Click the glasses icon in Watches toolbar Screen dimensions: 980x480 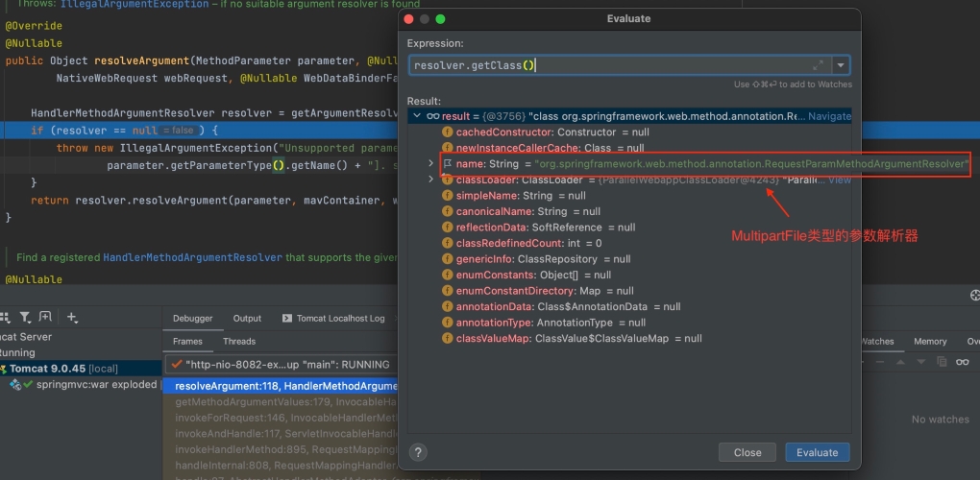click(x=962, y=362)
